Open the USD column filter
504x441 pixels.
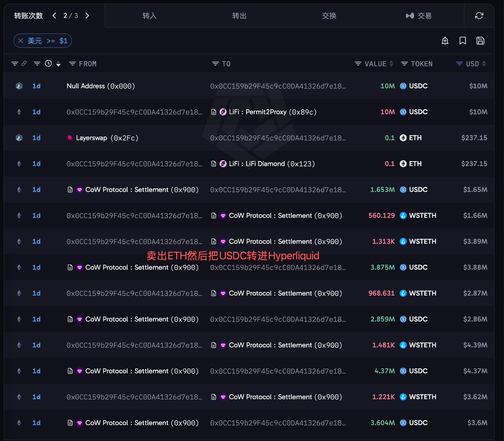coord(459,64)
